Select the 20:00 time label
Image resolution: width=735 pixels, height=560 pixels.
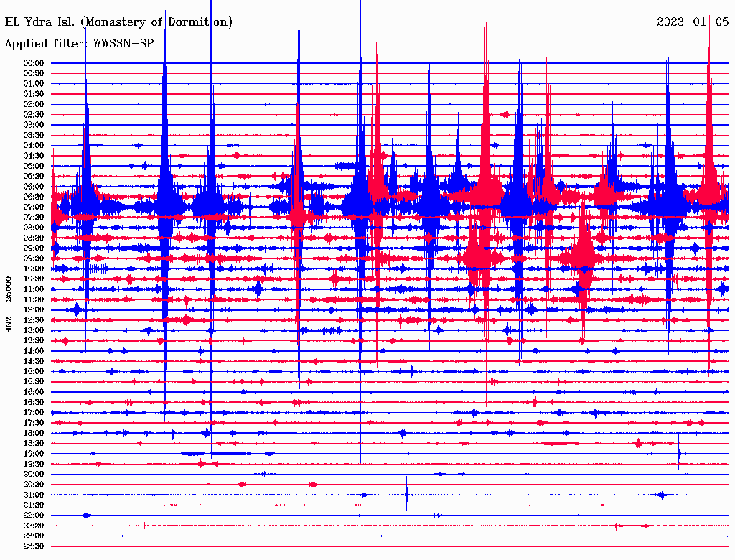34,475
